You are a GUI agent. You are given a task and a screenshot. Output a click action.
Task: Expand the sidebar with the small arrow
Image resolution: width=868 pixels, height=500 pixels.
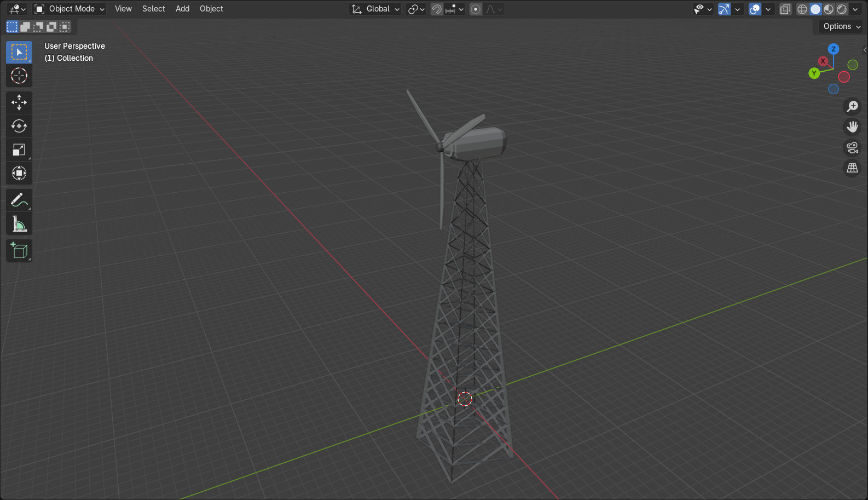(x=865, y=50)
